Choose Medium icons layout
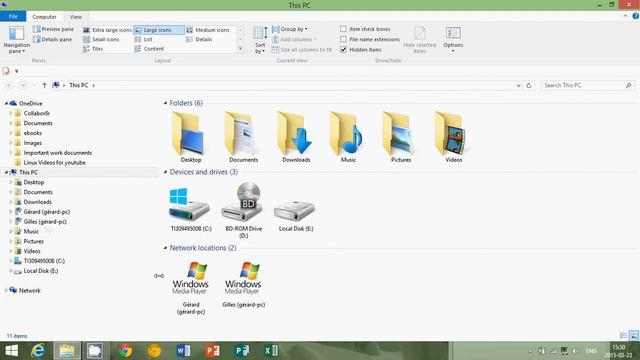The image size is (640, 360). tap(208, 30)
